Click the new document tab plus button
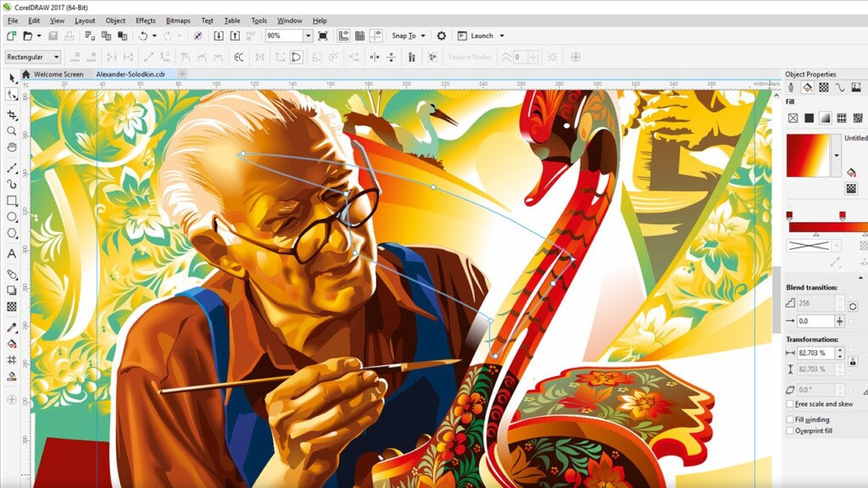Image resolution: width=868 pixels, height=488 pixels. [x=181, y=74]
